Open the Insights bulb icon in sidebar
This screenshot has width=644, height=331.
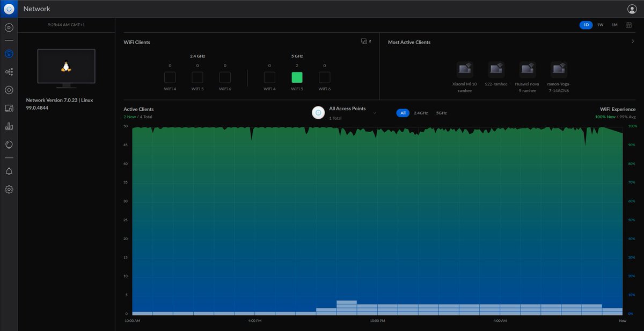pyautogui.click(x=9, y=145)
